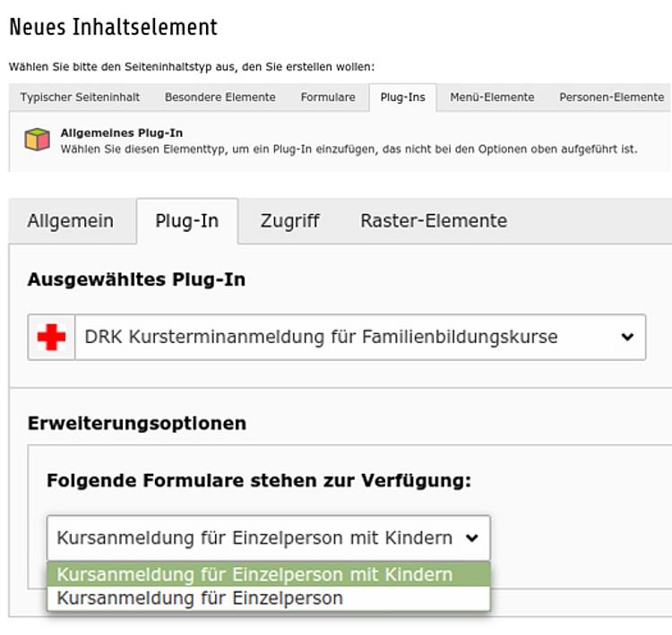Click the Allgemeines Plug-In title

121,133
